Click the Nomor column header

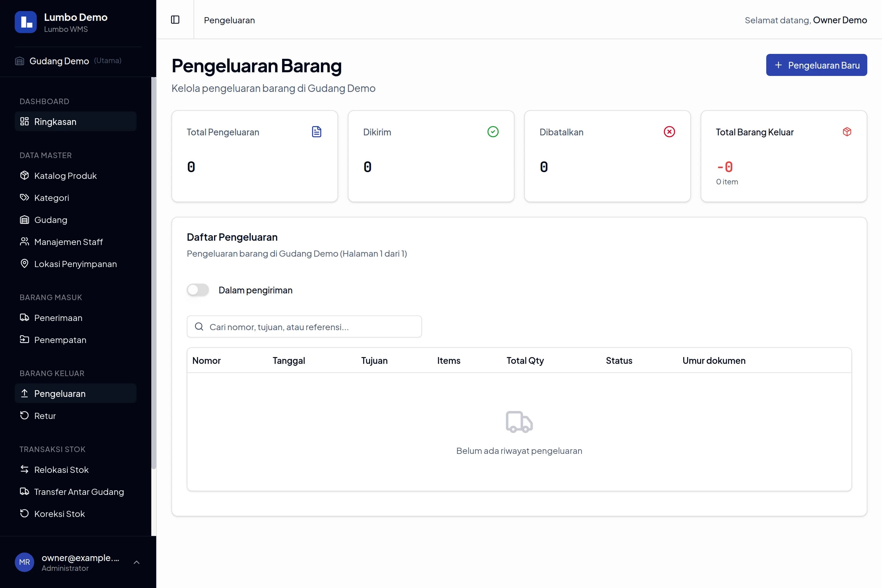[x=207, y=360]
